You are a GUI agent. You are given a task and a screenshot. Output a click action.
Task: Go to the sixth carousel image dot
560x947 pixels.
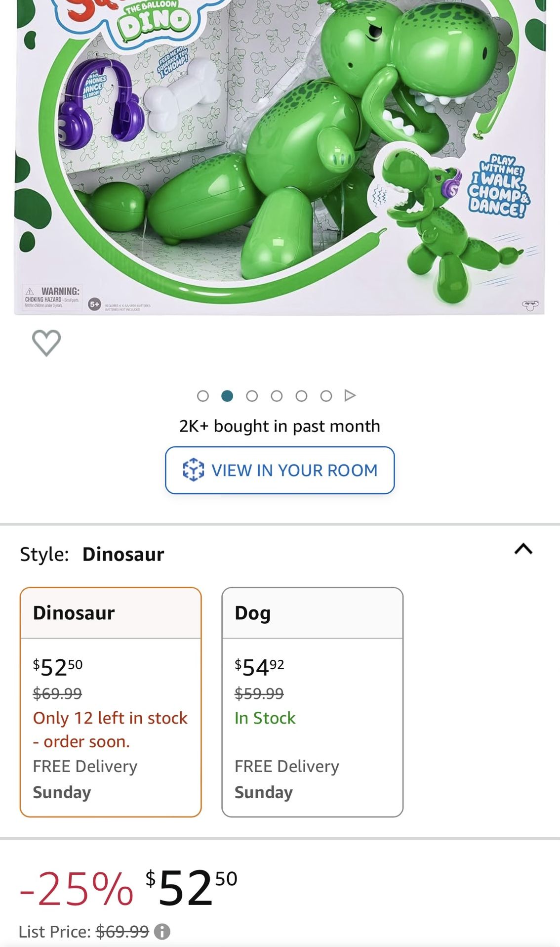[x=326, y=396]
